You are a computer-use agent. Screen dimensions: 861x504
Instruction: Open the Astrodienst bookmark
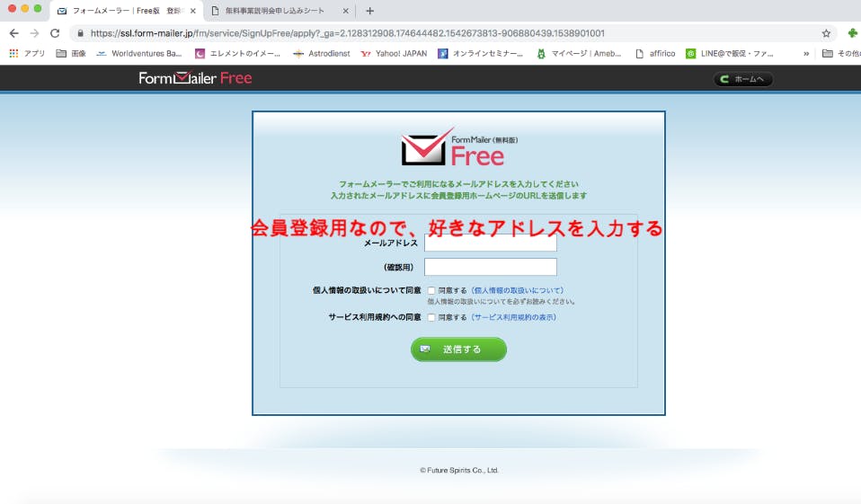(321, 53)
